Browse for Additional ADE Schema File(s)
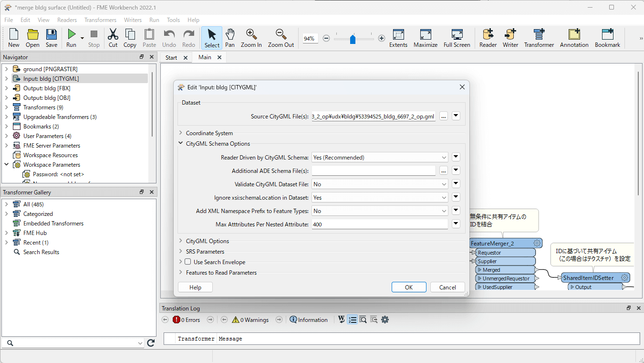 click(444, 171)
